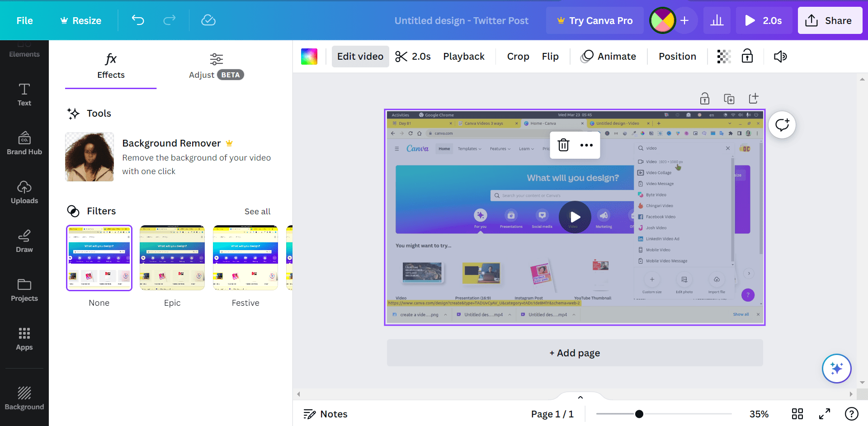
Task: Open the File menu
Action: [24, 20]
